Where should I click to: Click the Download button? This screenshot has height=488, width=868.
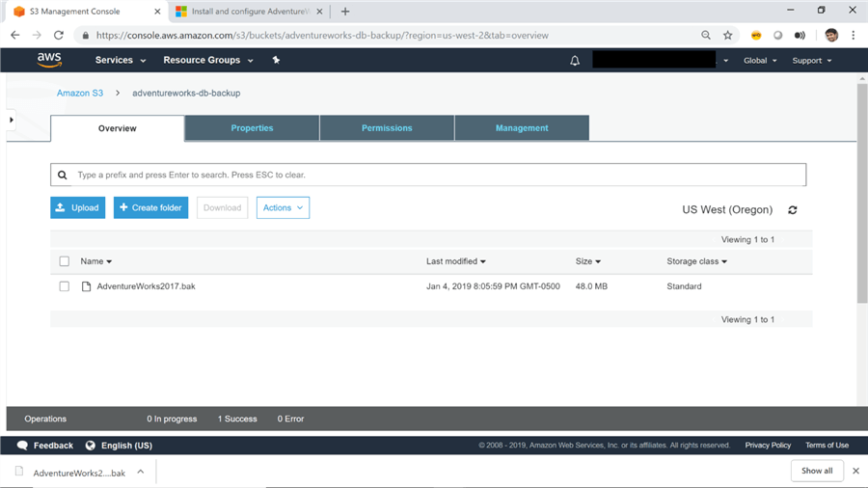coord(222,207)
